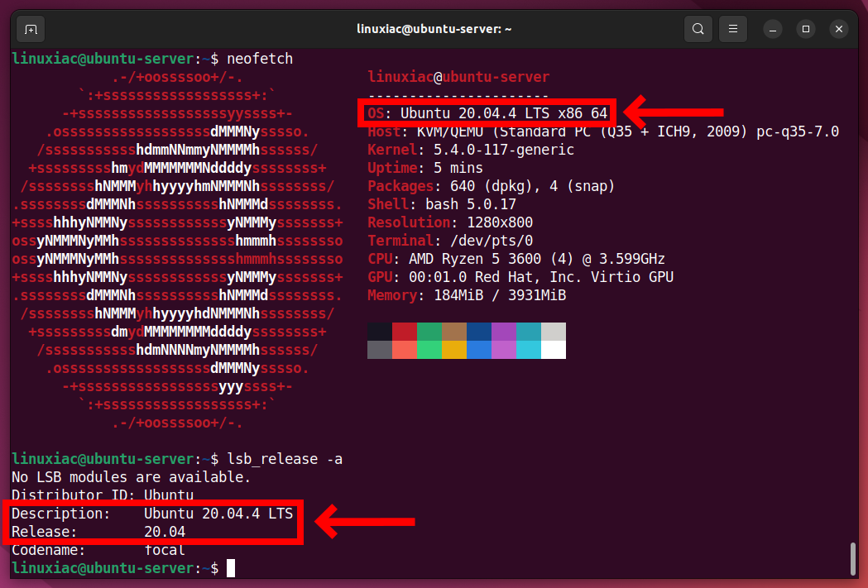Click the light gray color block

[554, 332]
